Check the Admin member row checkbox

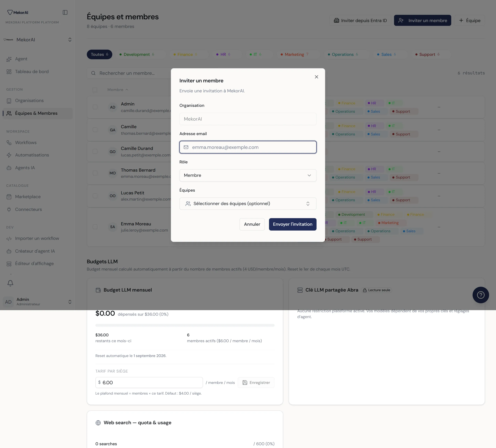[95, 107]
